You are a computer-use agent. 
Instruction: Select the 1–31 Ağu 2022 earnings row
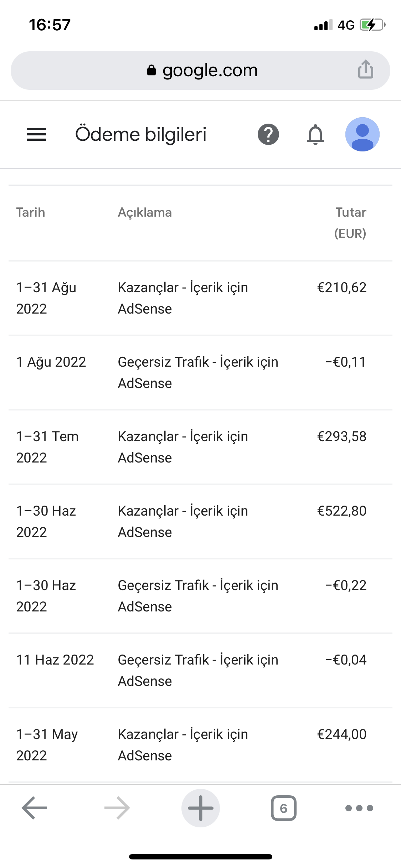pos(200,298)
